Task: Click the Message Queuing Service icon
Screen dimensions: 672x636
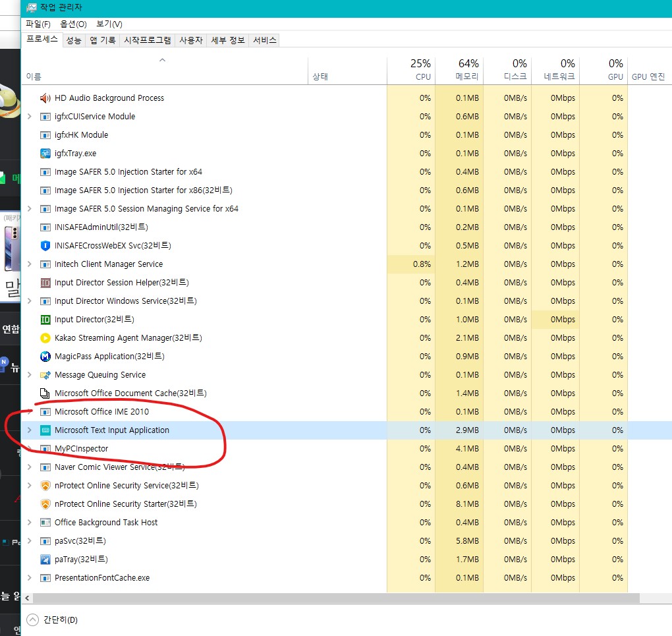Action: (x=45, y=375)
